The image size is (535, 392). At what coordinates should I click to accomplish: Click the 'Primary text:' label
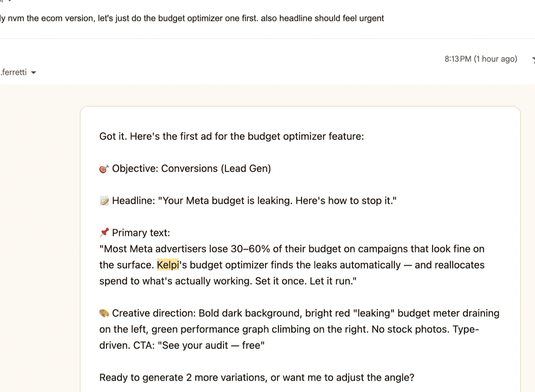tap(141, 233)
